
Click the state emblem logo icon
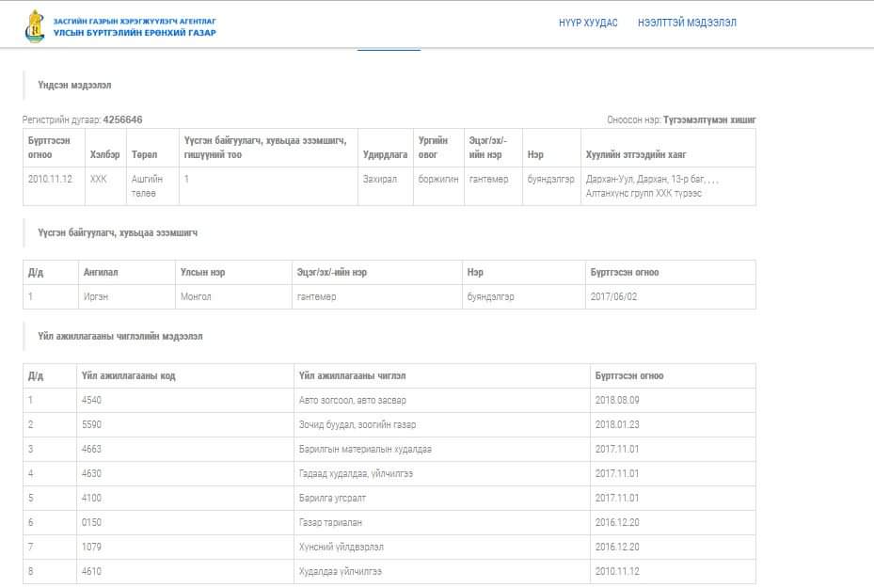pyautogui.click(x=35, y=26)
